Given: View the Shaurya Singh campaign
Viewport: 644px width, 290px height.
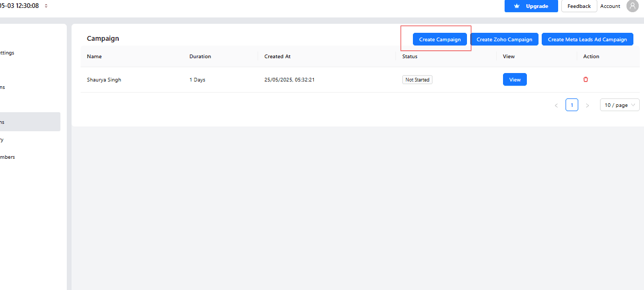Looking at the screenshot, I should coord(515,79).
